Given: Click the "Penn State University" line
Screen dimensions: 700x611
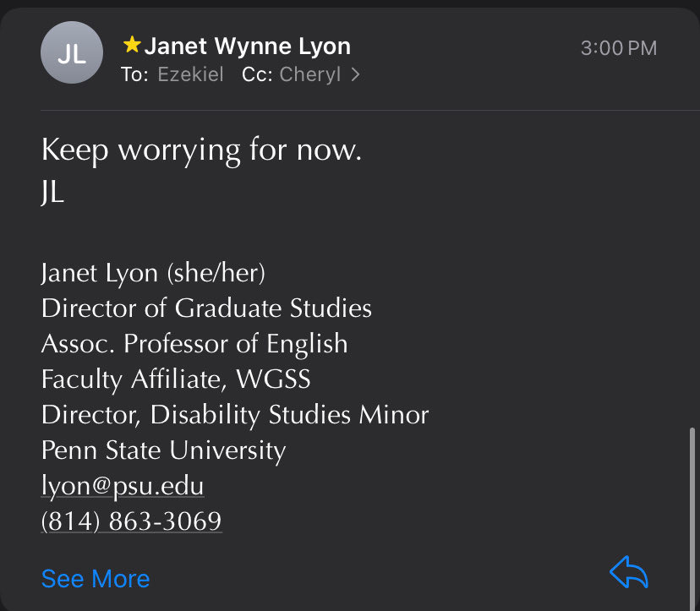Looking at the screenshot, I should tap(163, 450).
